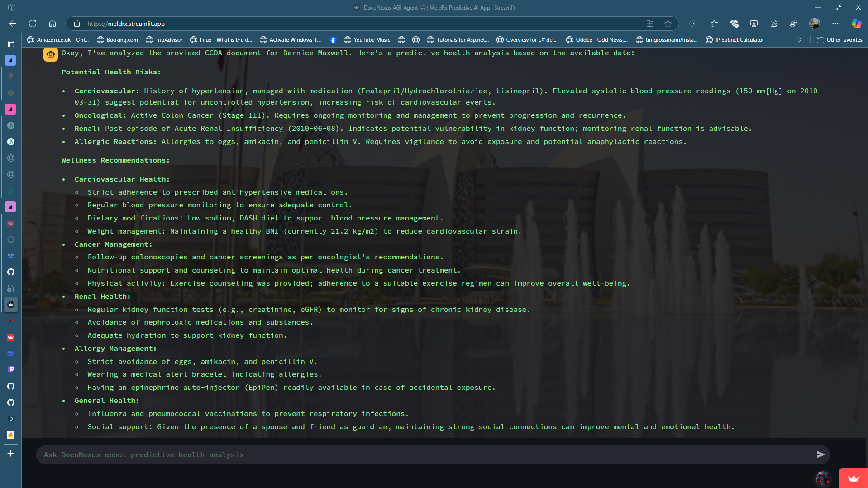The image size is (868, 488).
Task: Open Overview for C# bookmark
Action: coord(527,40)
